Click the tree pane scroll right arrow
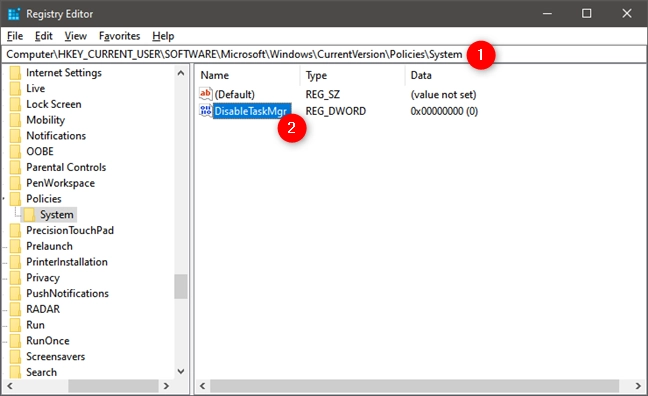This screenshot has width=648, height=396. click(166, 386)
